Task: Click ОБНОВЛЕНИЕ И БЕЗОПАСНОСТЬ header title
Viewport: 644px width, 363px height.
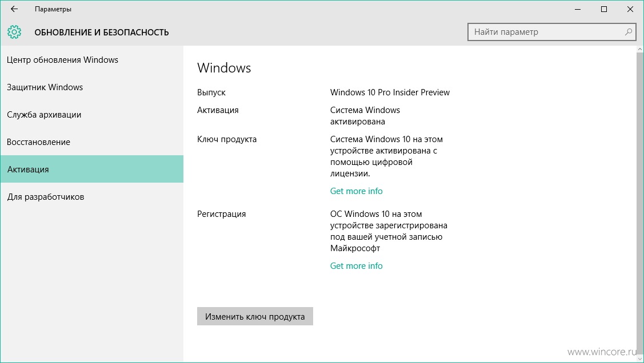Action: click(102, 33)
